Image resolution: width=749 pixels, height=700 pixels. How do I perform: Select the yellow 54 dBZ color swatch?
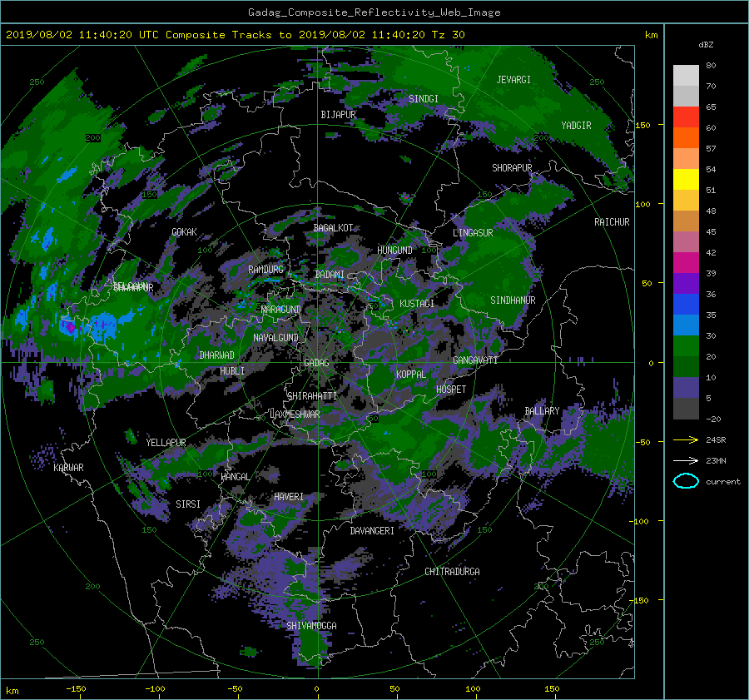686,179
